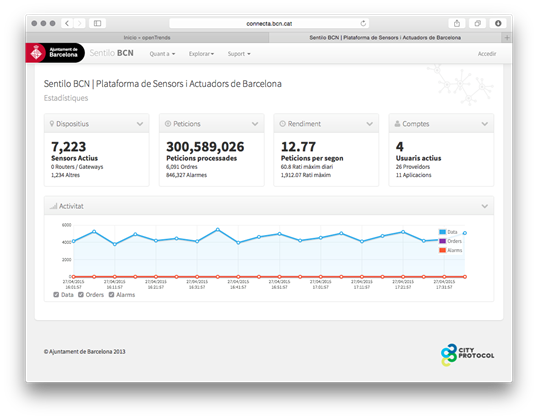Click the blue Data legend swatch
Screen dimensions: 538x419
coord(442,232)
